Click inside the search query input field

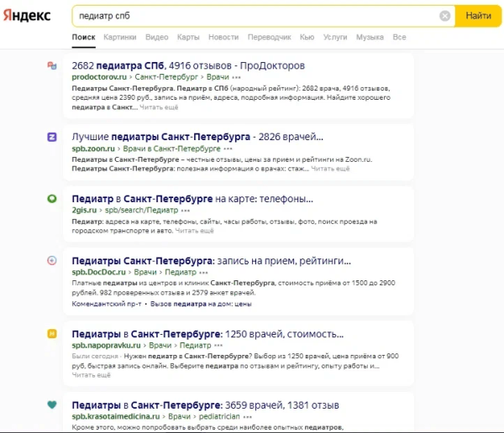tap(252, 16)
